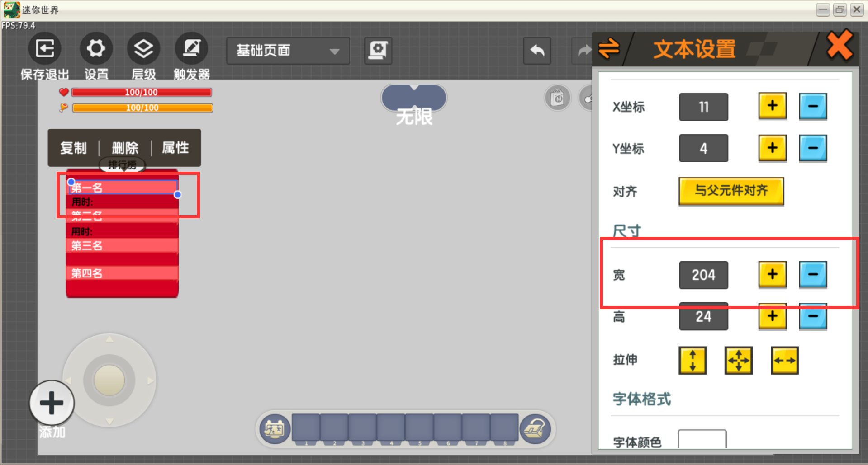Close the text settings panel
Image resolution: width=868 pixels, height=465 pixels.
point(840,45)
